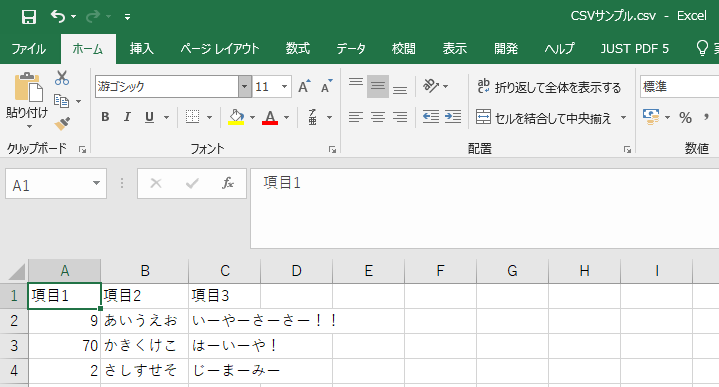The image size is (719, 387).
Task: Click the font name box 游ゴシック
Action: pos(166,87)
